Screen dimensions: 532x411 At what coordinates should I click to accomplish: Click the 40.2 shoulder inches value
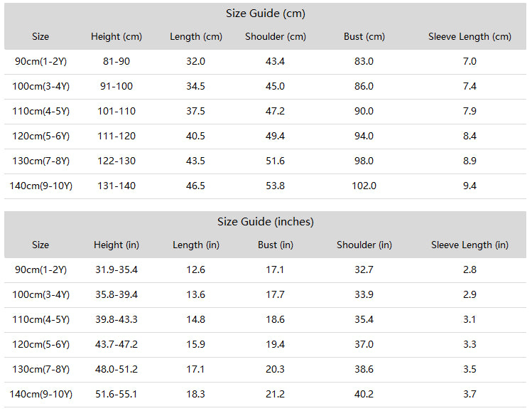point(364,394)
